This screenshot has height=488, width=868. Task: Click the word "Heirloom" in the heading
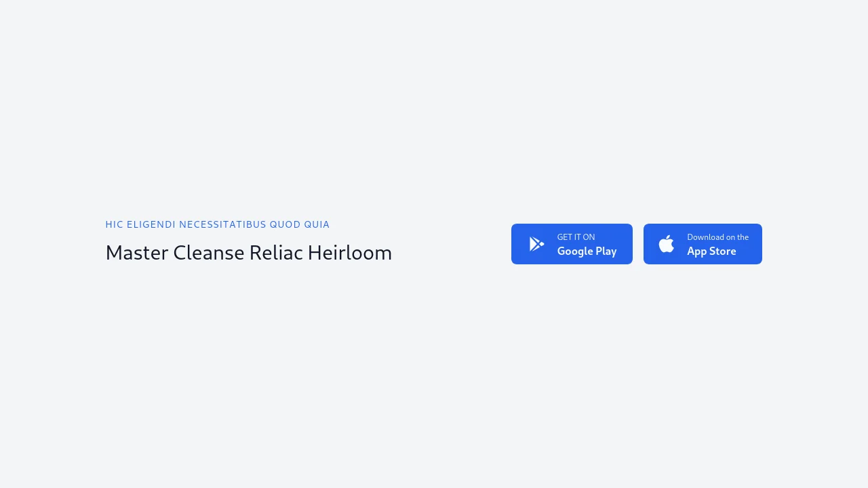pos(350,253)
